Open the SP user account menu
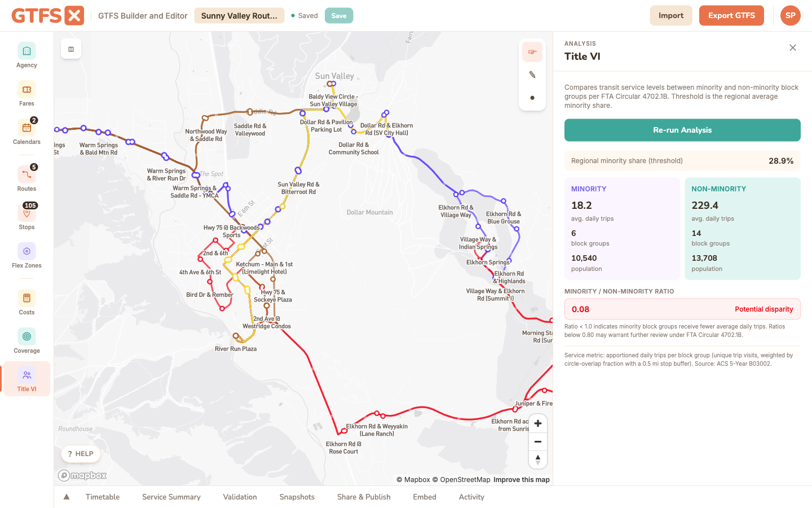812x508 pixels. click(791, 16)
